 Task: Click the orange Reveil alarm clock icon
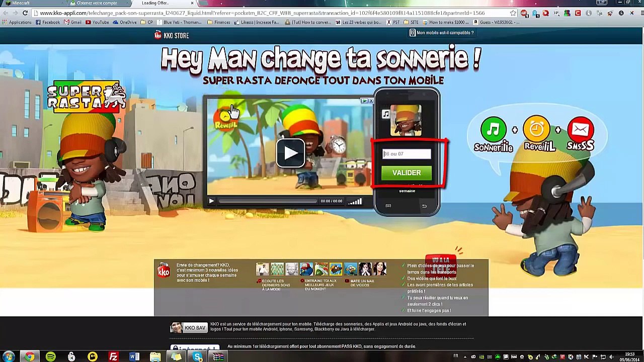click(x=536, y=129)
